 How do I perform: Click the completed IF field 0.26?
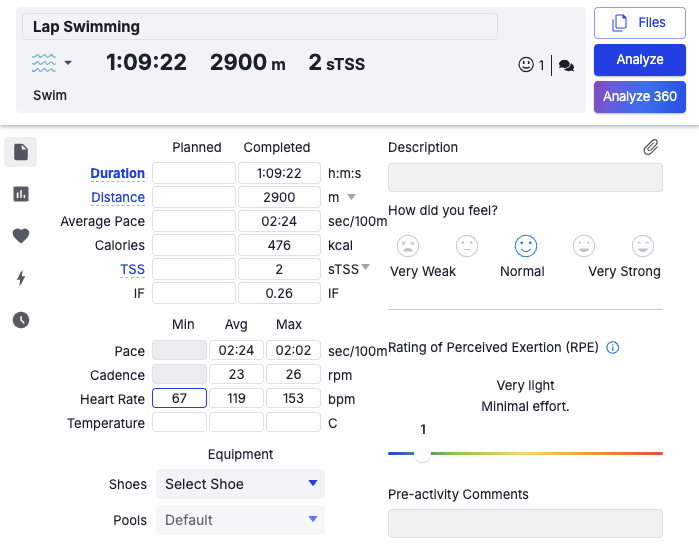click(x=280, y=293)
